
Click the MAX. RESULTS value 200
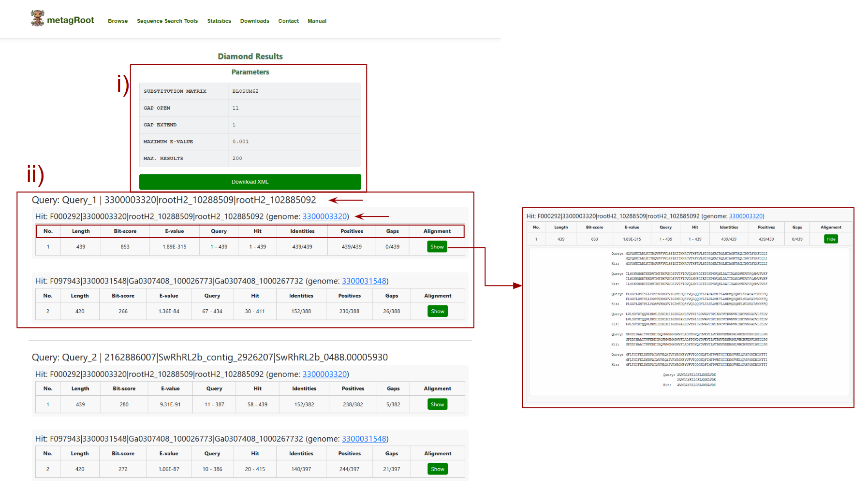[237, 158]
